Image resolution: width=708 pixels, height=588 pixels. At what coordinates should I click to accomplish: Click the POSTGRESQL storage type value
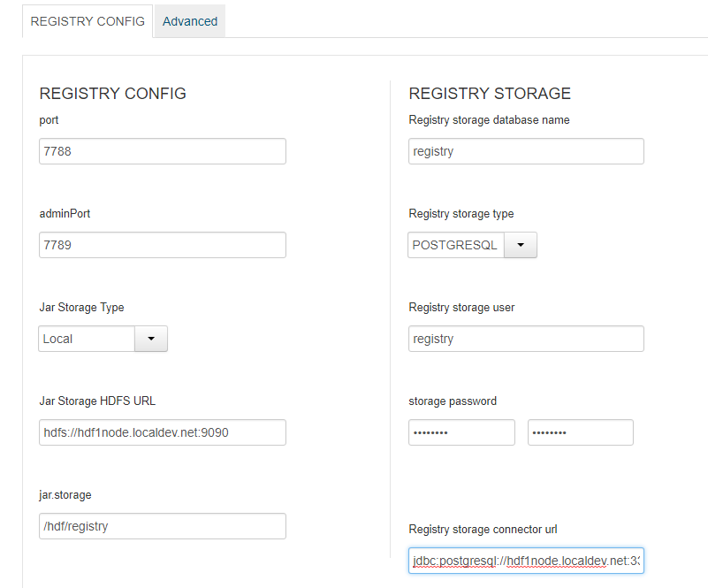point(456,245)
